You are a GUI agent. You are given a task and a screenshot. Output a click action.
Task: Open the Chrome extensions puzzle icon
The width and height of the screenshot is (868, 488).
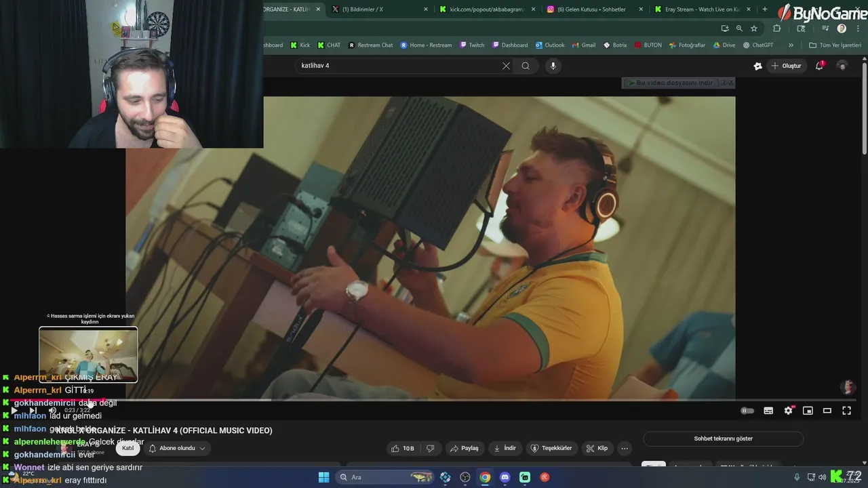click(x=777, y=28)
